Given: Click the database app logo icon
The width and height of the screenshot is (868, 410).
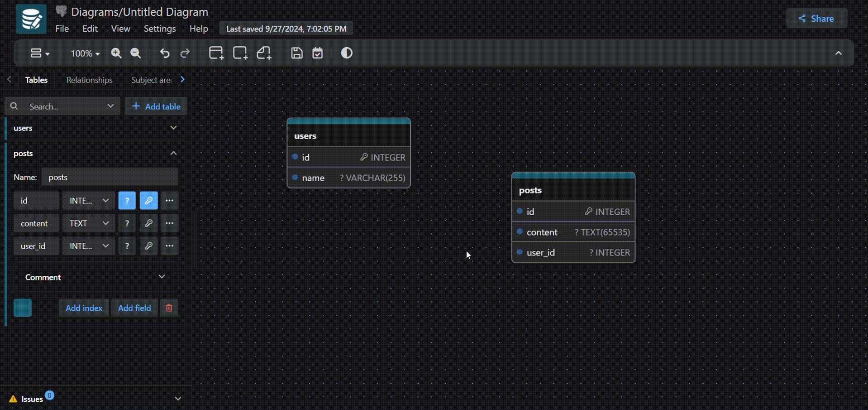Looking at the screenshot, I should pyautogui.click(x=31, y=19).
